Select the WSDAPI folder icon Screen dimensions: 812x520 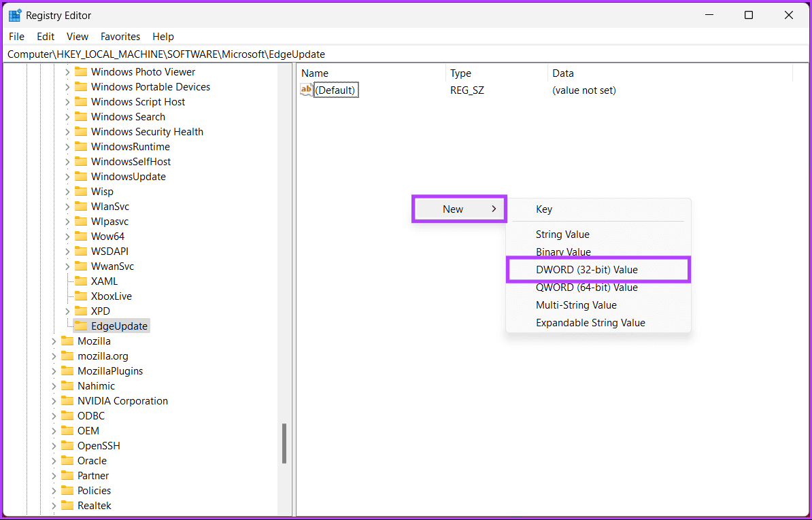[x=81, y=252]
